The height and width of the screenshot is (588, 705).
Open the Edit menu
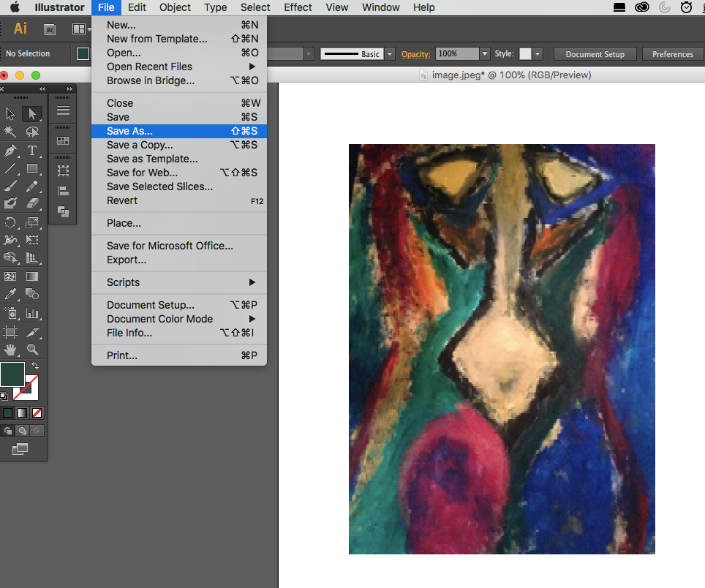[x=137, y=7]
